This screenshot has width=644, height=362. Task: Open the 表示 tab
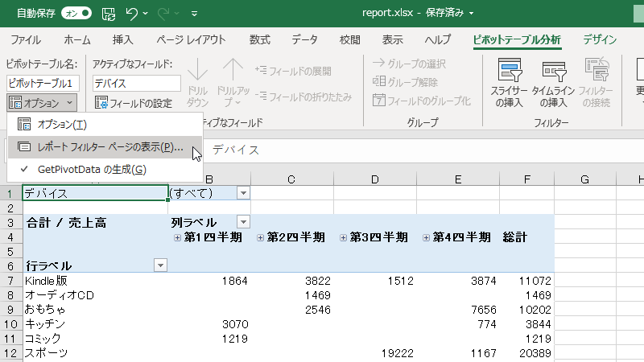point(392,39)
